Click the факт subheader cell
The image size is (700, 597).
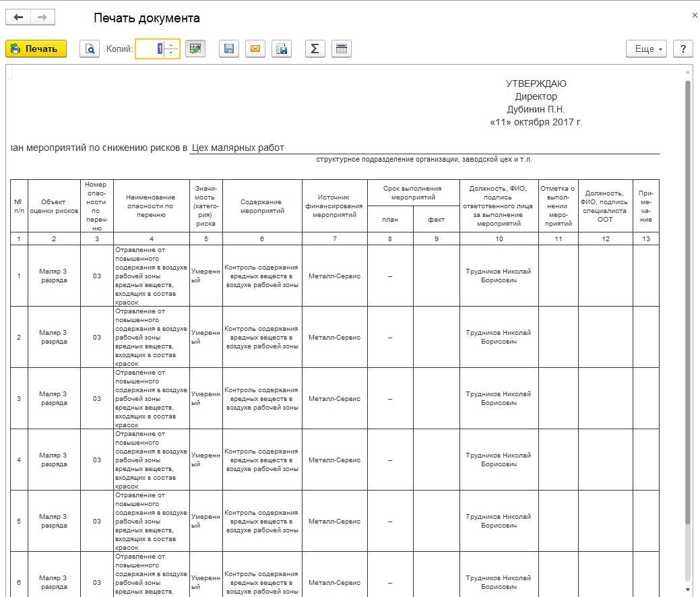pyautogui.click(x=436, y=219)
